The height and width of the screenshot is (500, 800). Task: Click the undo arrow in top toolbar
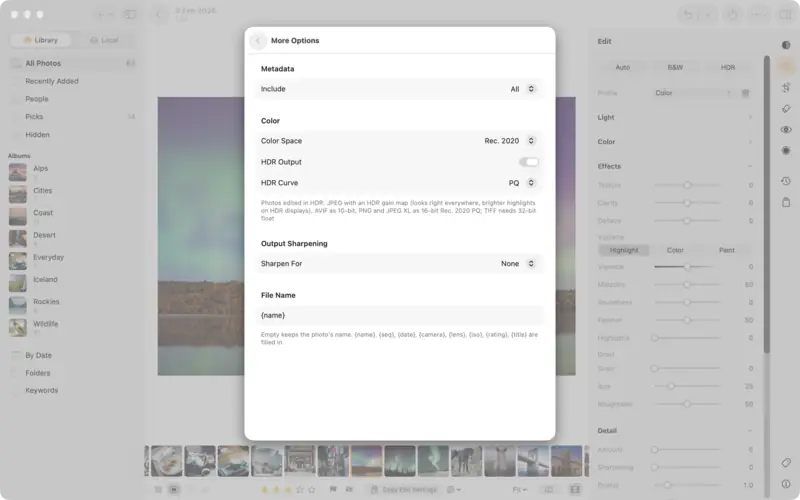(688, 15)
